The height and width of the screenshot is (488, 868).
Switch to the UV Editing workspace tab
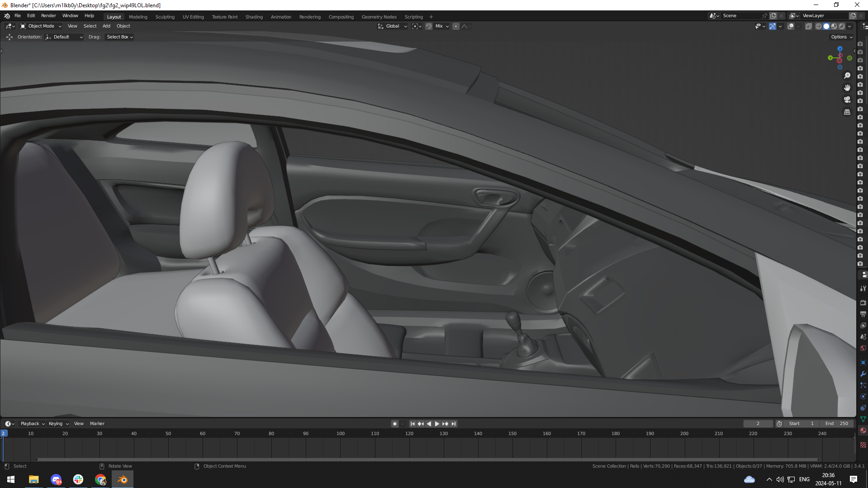coord(193,17)
